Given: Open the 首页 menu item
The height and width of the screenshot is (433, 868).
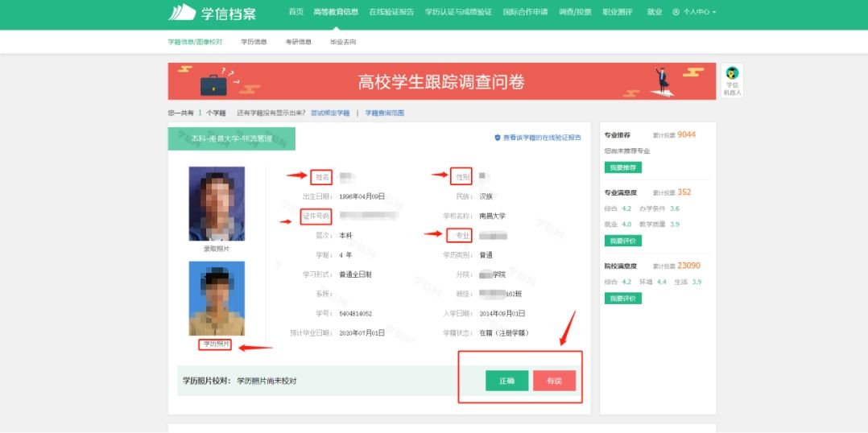Looking at the screenshot, I should 296,12.
